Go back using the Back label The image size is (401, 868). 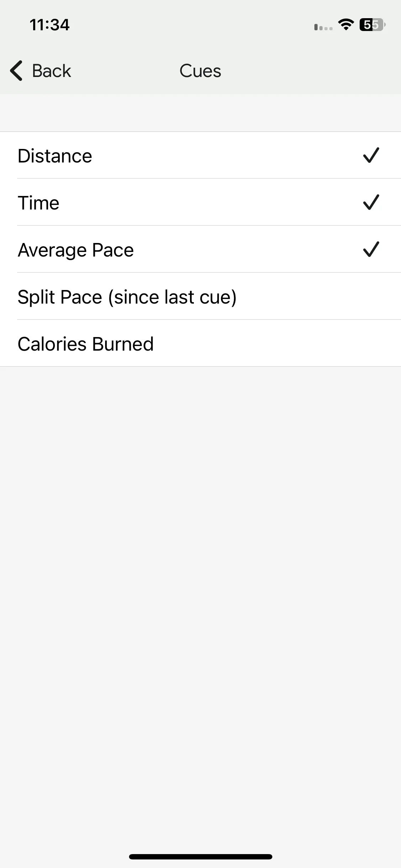pyautogui.click(x=52, y=71)
